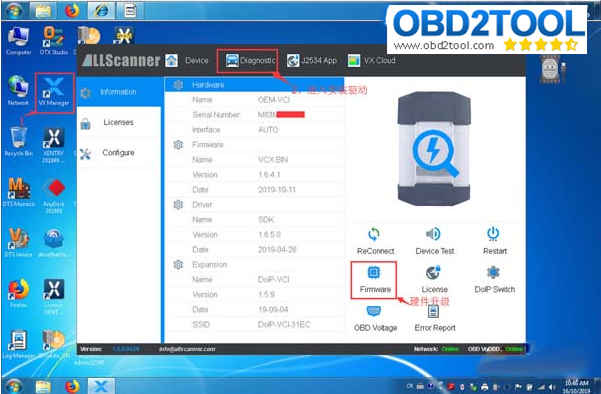
Task: Open Firefox from the bottom taskbar
Action: click(x=72, y=386)
